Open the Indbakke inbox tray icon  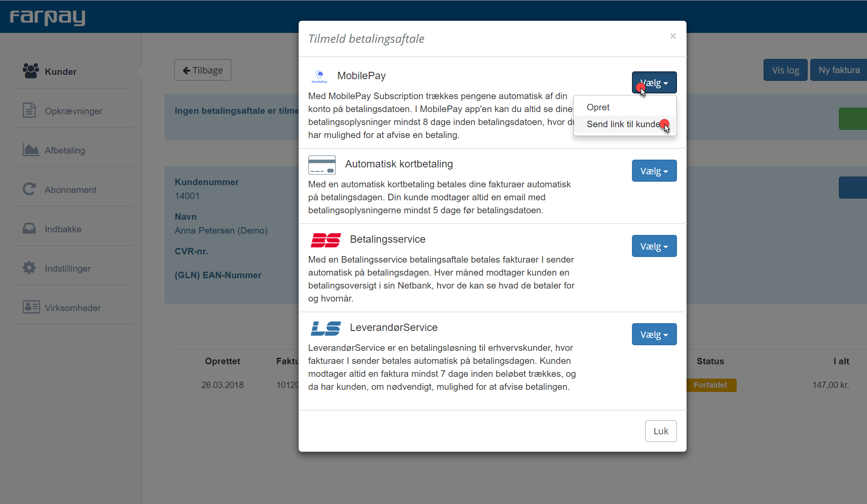click(x=29, y=228)
